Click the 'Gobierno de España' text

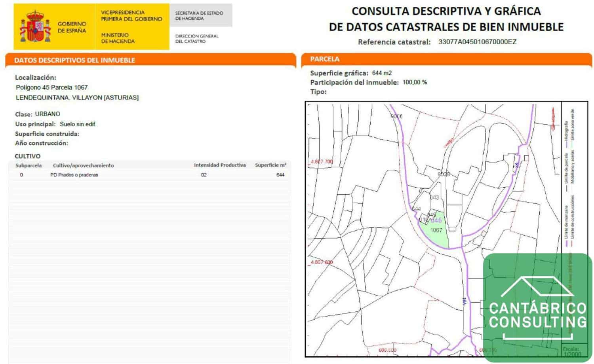coord(72,27)
